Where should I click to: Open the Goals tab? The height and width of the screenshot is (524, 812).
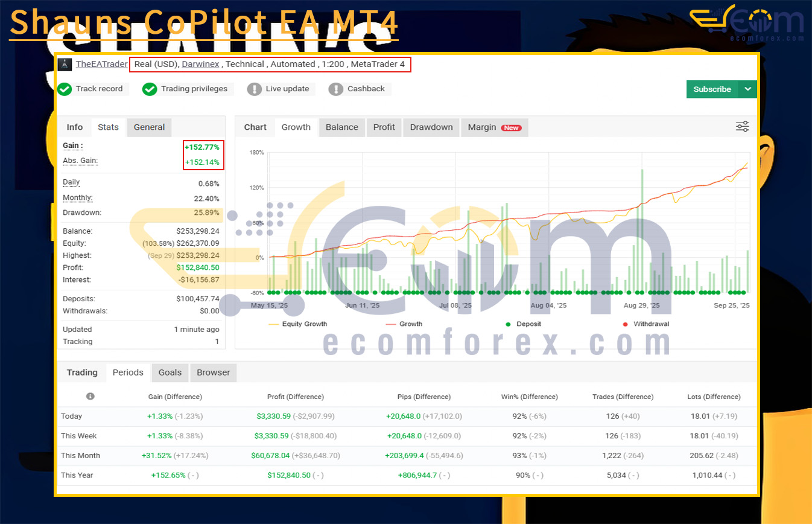click(x=170, y=372)
